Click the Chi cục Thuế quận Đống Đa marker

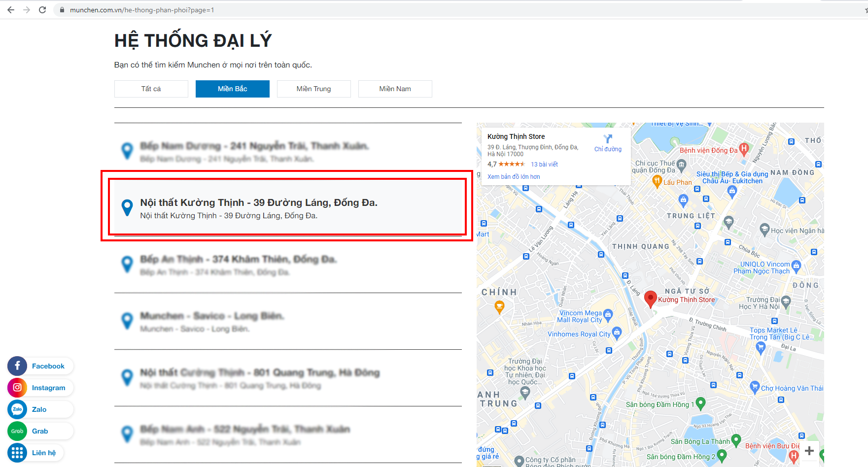(682, 165)
